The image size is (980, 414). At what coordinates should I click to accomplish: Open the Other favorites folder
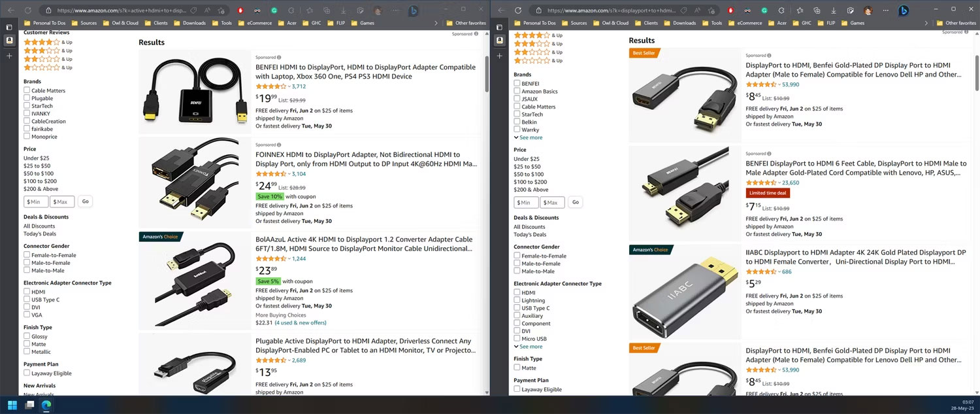[x=960, y=22]
